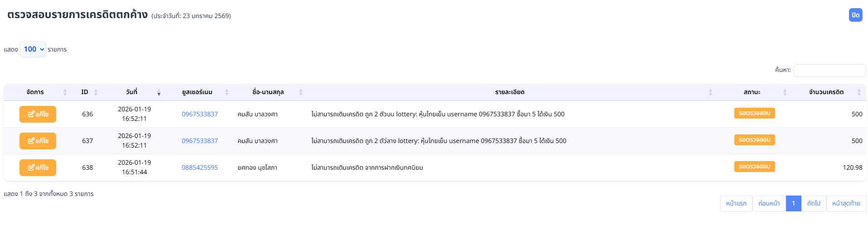Sort by ยูสเซอร์เนม using its sort icon
This screenshot has width=868, height=234.
point(227,92)
